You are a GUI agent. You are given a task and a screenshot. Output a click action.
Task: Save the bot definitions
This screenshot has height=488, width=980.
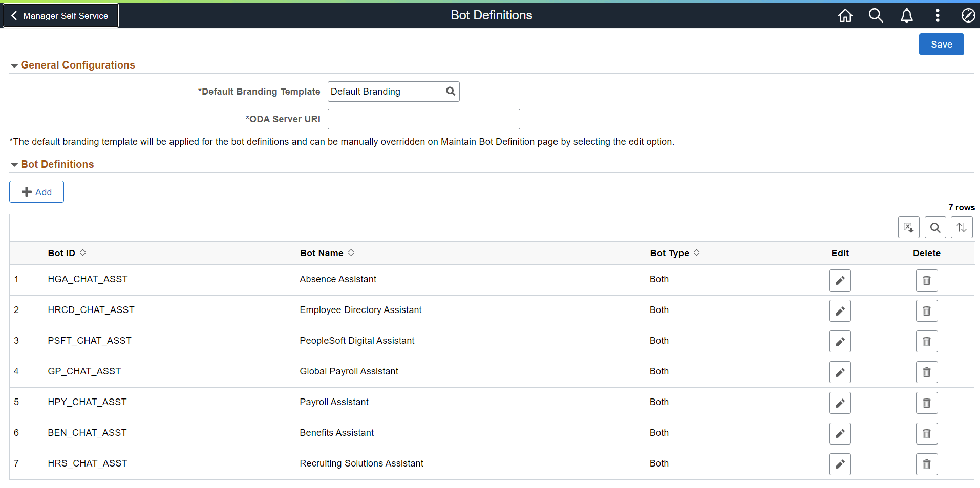click(941, 44)
